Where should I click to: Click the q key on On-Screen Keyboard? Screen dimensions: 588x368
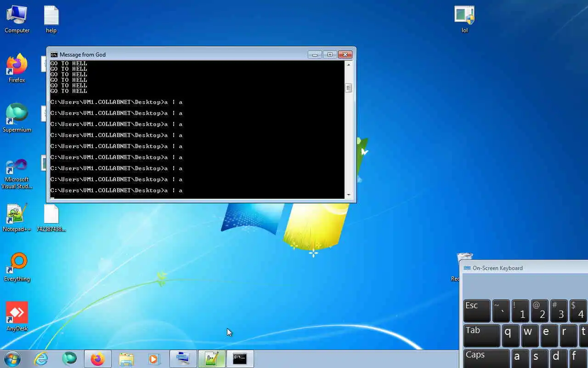pyautogui.click(x=510, y=335)
